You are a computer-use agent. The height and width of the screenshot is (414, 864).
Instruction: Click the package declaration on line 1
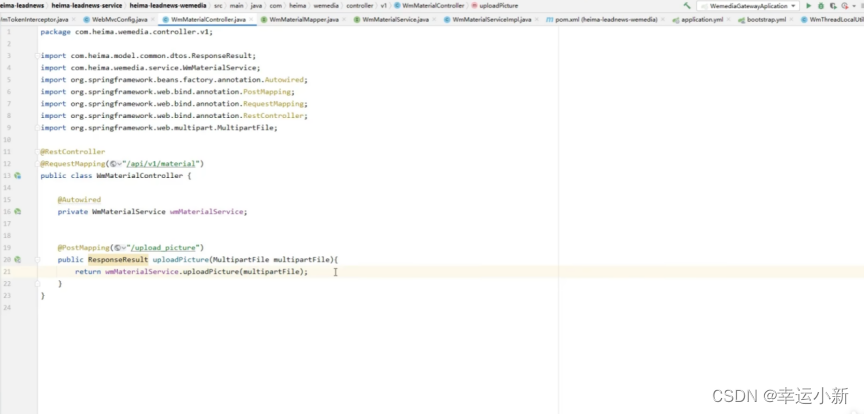click(x=127, y=32)
